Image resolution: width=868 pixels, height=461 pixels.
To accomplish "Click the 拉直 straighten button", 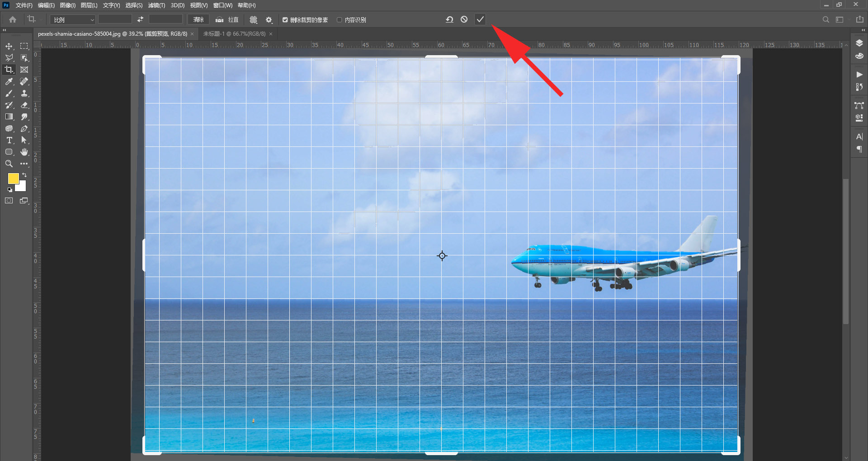I will coord(227,20).
